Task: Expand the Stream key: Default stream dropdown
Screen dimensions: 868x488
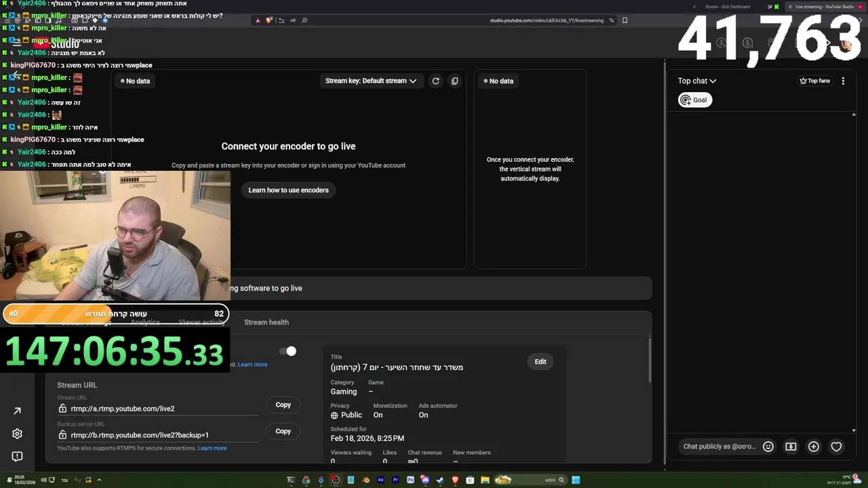Action: click(371, 81)
